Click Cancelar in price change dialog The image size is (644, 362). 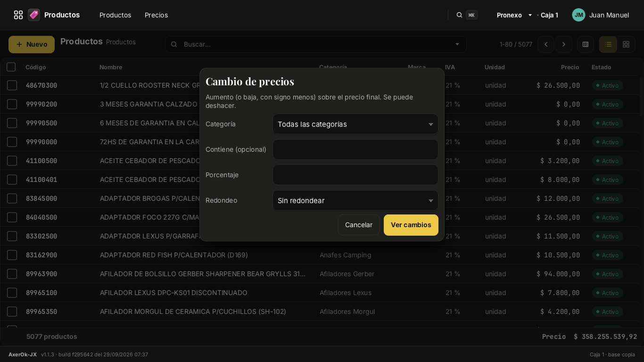tap(359, 225)
